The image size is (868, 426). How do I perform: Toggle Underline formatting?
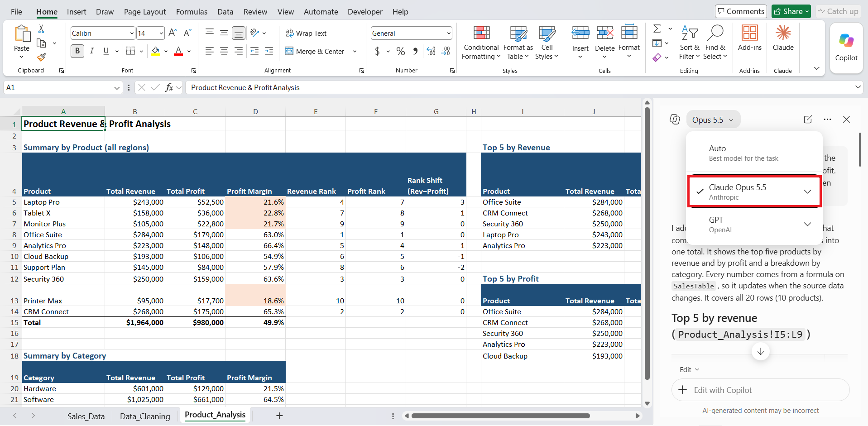click(x=106, y=51)
